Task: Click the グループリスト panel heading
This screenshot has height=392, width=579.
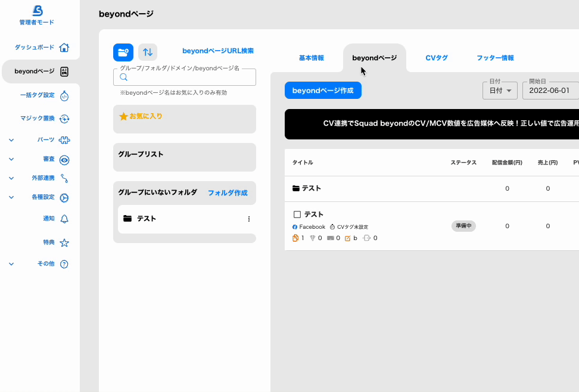Action: pos(141,154)
